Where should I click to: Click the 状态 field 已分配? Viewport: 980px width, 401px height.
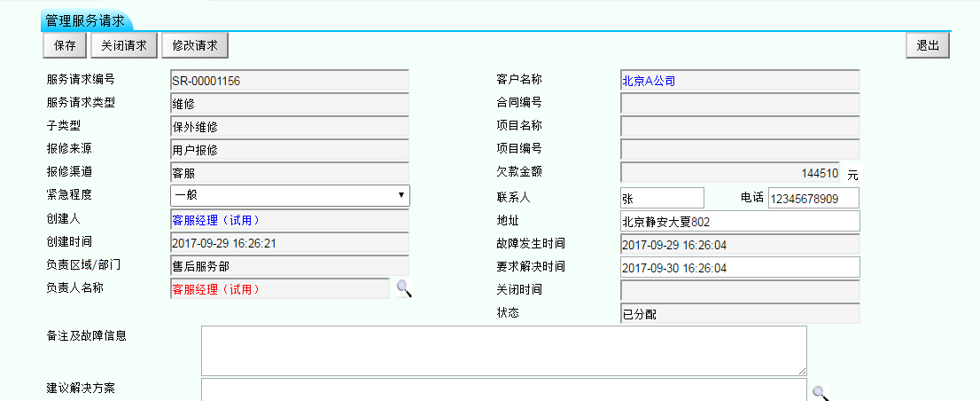[x=740, y=314]
